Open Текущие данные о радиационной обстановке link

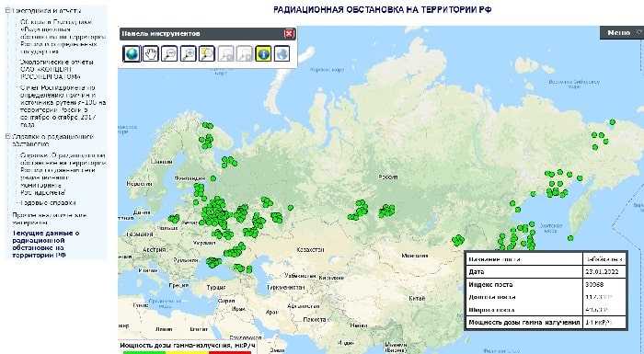(46, 244)
